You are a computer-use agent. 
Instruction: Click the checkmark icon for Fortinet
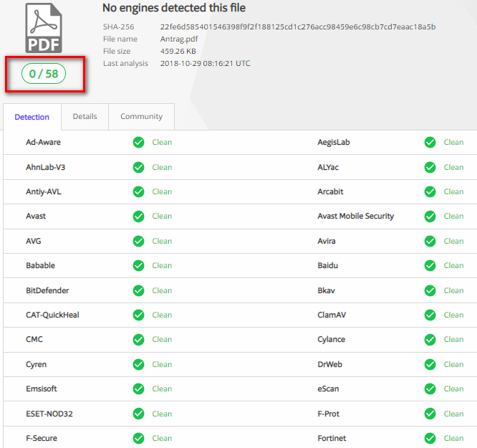click(x=430, y=438)
